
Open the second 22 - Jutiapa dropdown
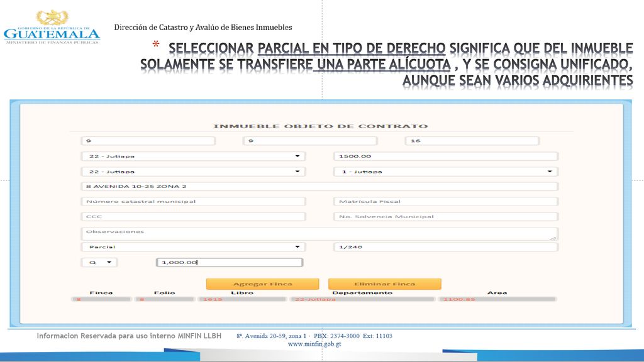[193, 172]
